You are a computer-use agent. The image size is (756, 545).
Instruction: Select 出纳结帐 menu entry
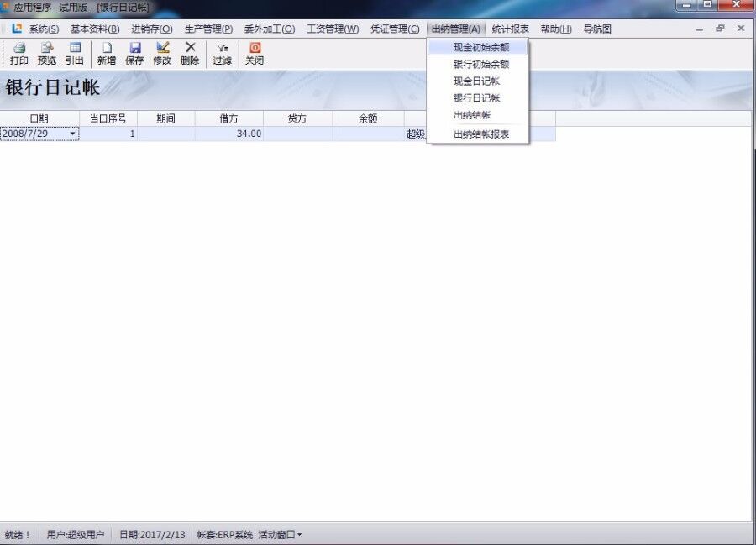tap(477, 115)
